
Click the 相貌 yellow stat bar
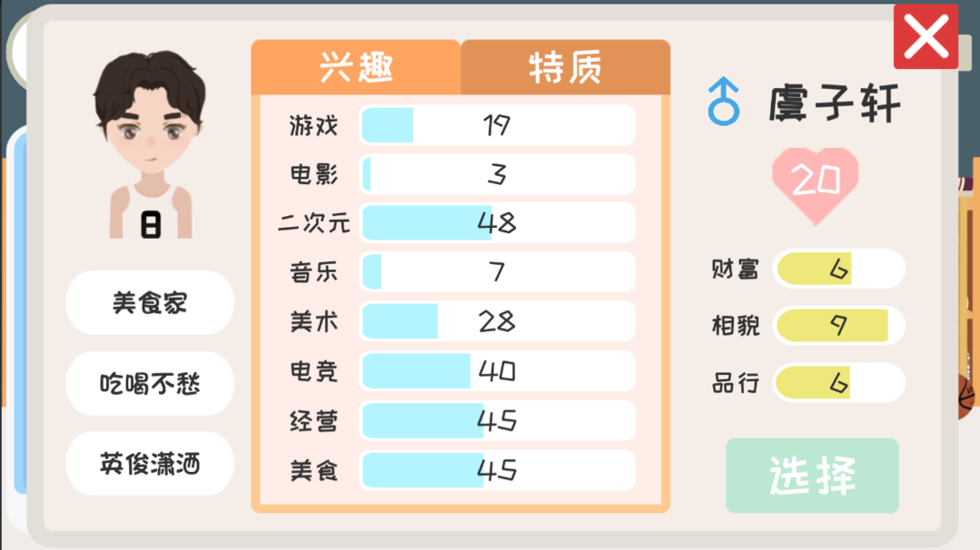(838, 325)
